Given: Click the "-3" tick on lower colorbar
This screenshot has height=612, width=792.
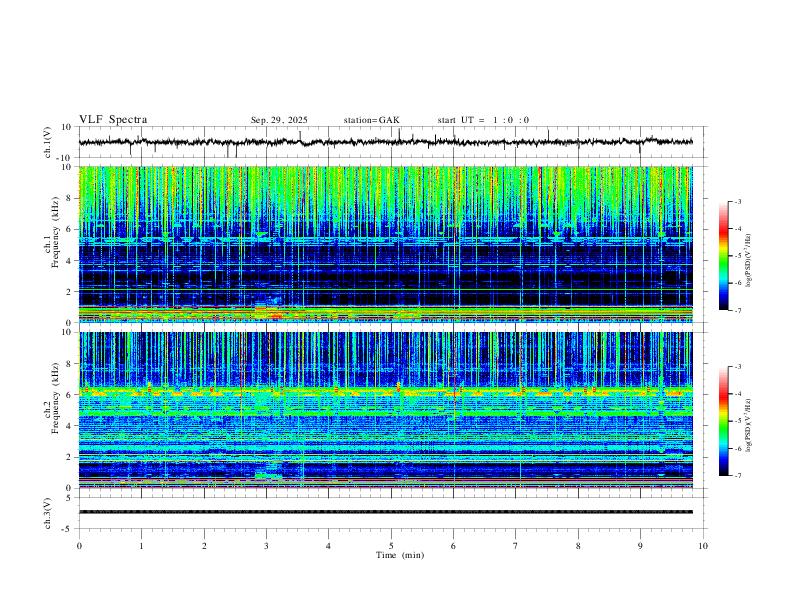Looking at the screenshot, I should [x=738, y=367].
